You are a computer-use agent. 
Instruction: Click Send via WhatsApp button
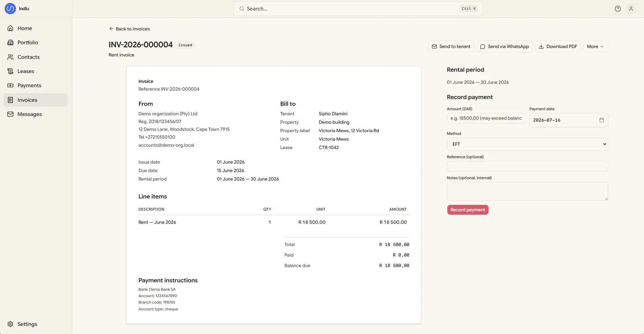[504, 47]
